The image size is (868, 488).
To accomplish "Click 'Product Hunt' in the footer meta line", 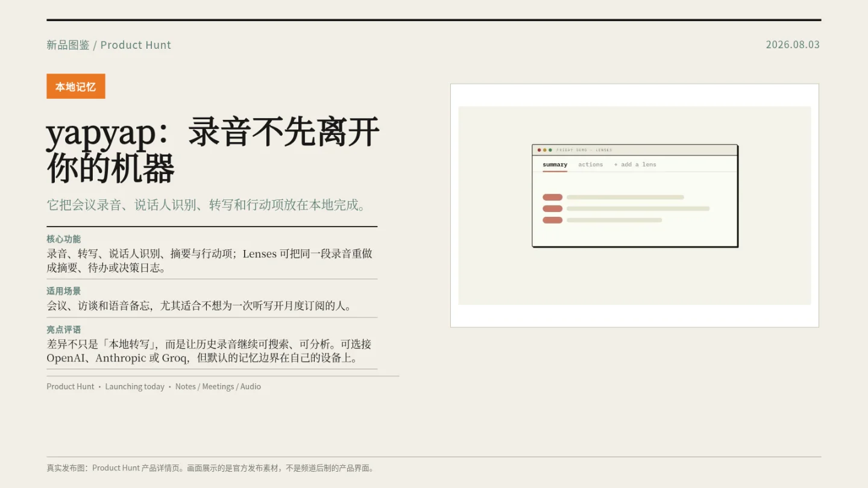I will [x=71, y=387].
